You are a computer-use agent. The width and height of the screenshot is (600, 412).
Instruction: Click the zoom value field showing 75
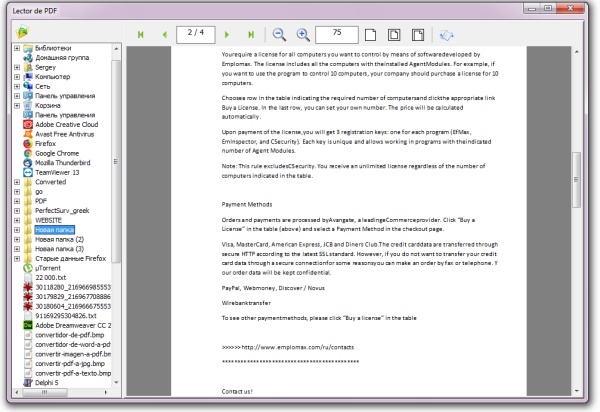[x=337, y=35]
